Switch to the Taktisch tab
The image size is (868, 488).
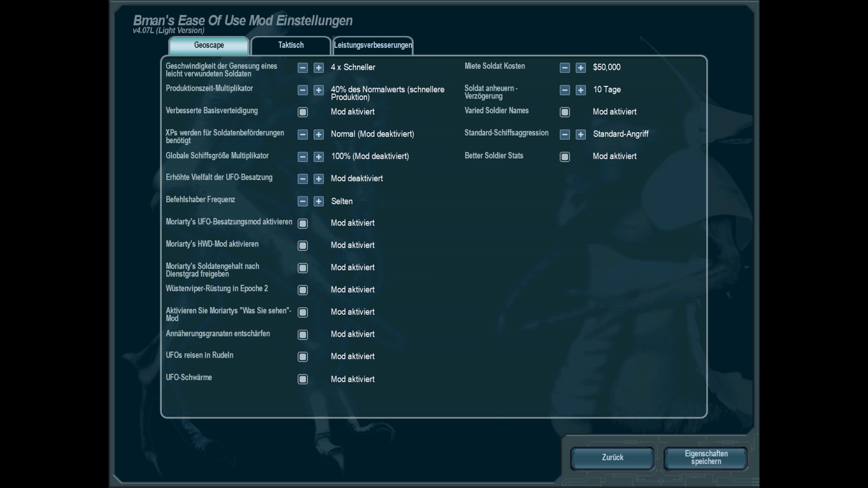point(291,45)
